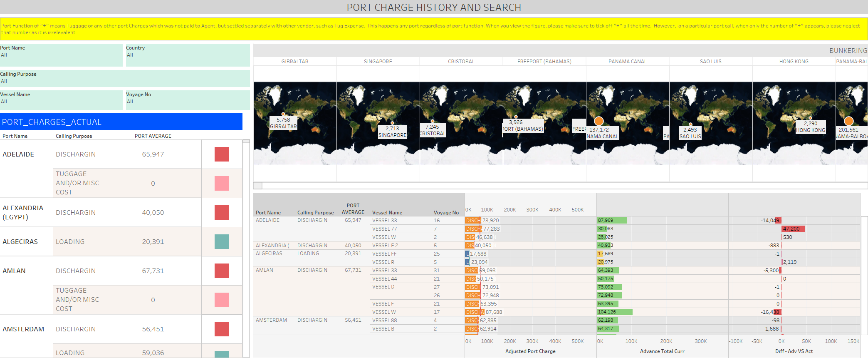Click the PORT AVERAGE column header in left table
868x358 pixels.
point(153,136)
